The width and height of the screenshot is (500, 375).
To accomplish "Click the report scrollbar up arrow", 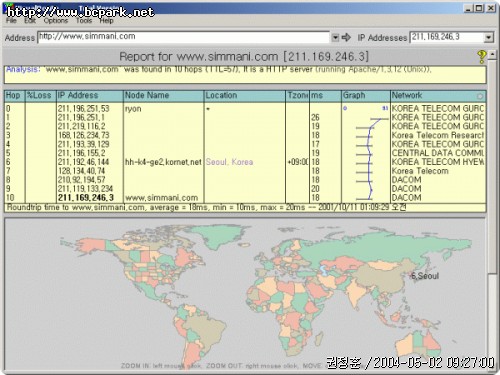I will (x=492, y=55).
